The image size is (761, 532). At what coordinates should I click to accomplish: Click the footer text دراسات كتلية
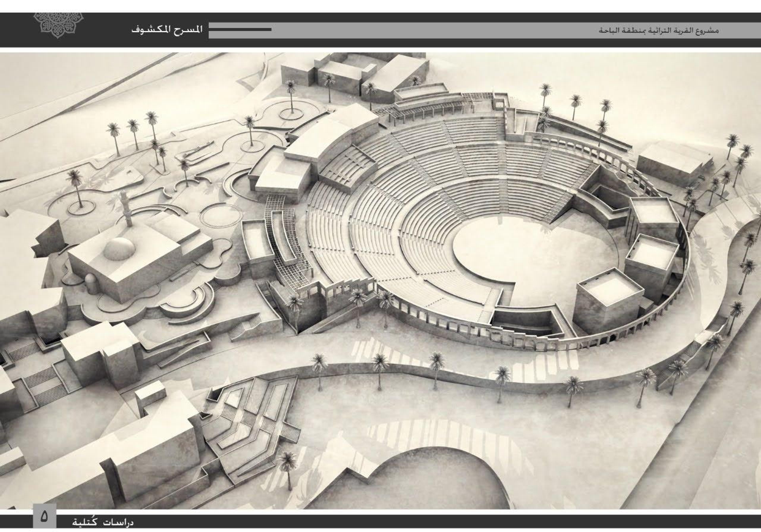pyautogui.click(x=103, y=522)
